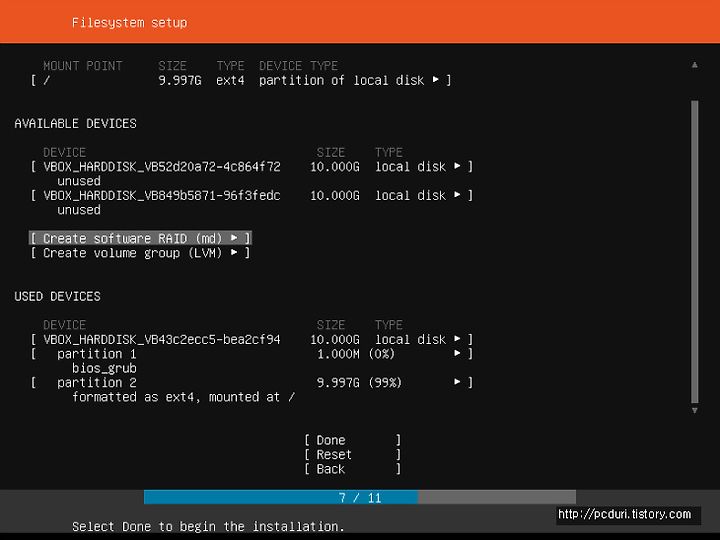Choose Reset to clear filesystem changes
The height and width of the screenshot is (540, 720).
point(353,455)
